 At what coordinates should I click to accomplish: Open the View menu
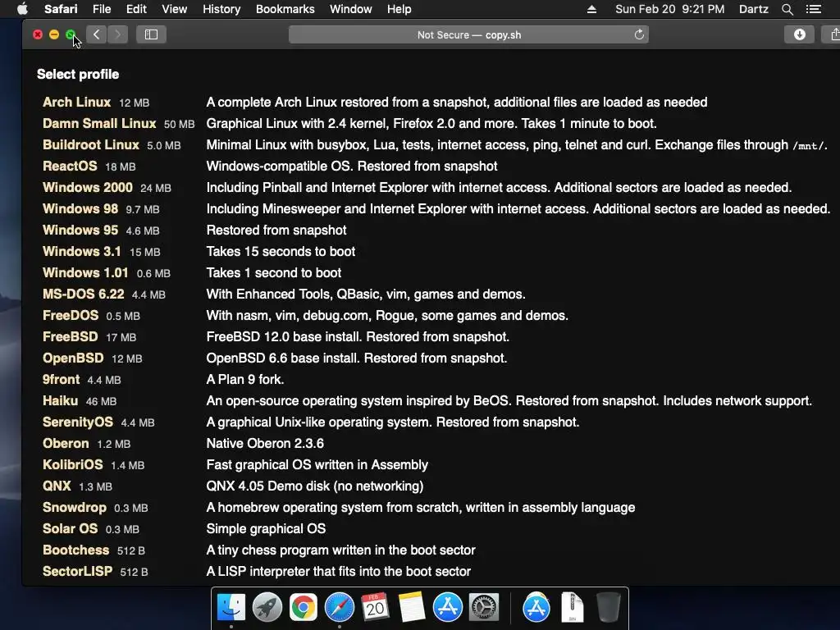tap(175, 9)
